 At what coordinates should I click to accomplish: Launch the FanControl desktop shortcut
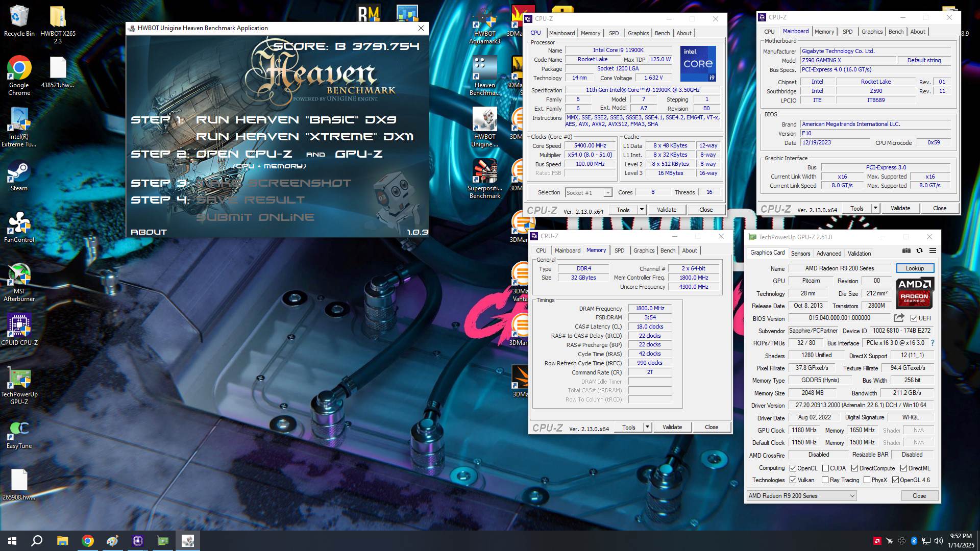click(x=19, y=227)
